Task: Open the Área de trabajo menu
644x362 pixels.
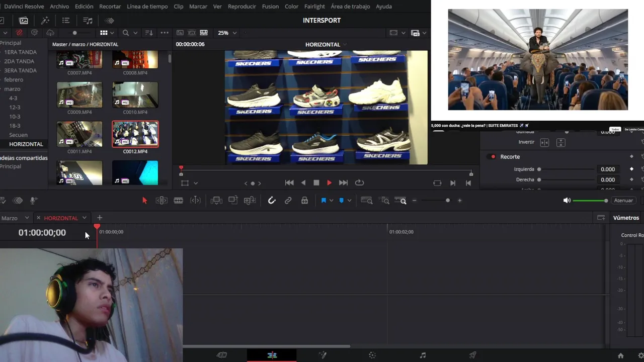Action: tap(350, 6)
